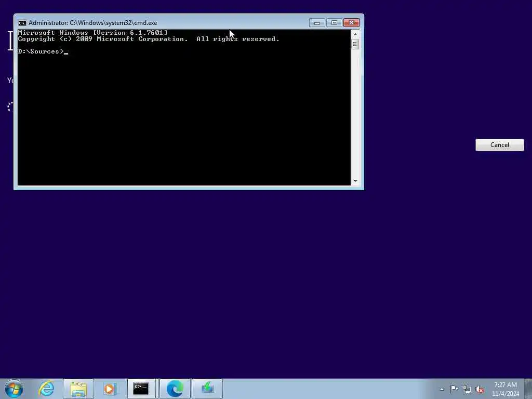Open Action Center flag icon in the tray
This screenshot has height=399, width=532.
click(x=454, y=389)
